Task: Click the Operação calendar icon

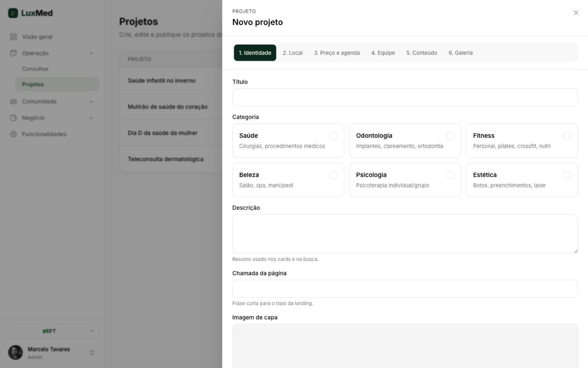Action: [x=14, y=53]
